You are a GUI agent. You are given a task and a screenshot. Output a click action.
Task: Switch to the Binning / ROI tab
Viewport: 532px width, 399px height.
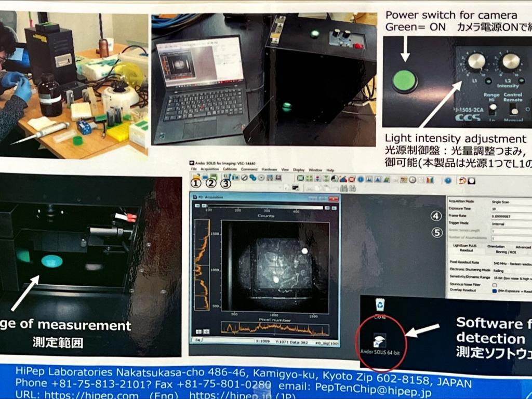[x=506, y=252]
